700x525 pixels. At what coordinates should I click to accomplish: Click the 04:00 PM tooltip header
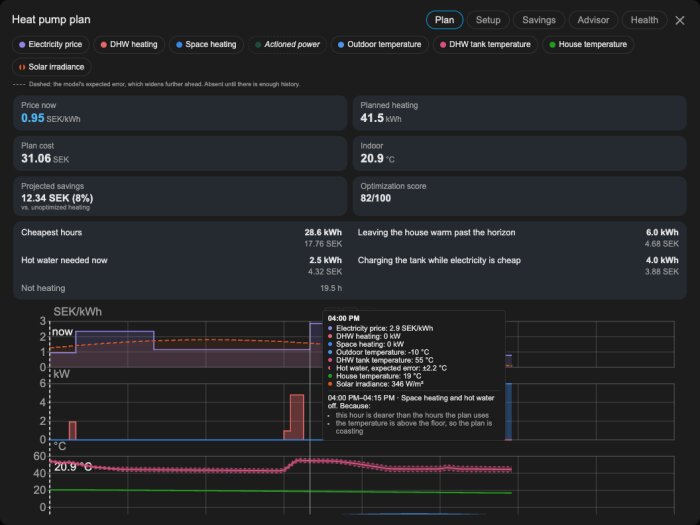(x=343, y=318)
